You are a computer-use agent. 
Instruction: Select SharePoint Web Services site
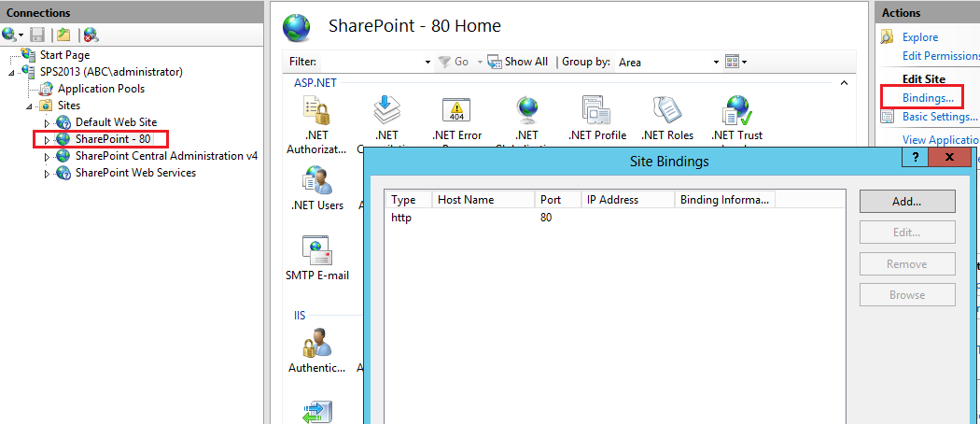click(135, 173)
